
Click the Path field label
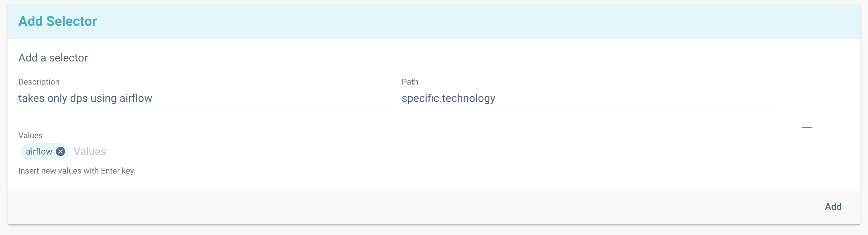pyautogui.click(x=410, y=82)
